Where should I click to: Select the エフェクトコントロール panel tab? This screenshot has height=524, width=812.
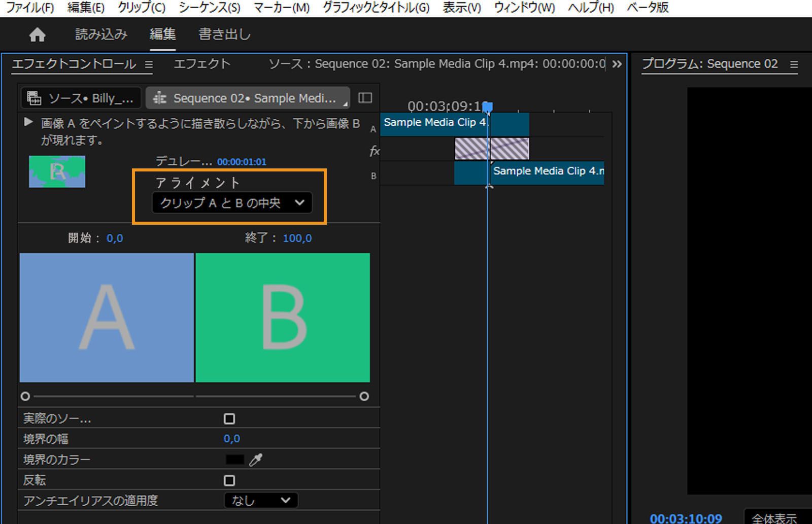[x=74, y=64]
